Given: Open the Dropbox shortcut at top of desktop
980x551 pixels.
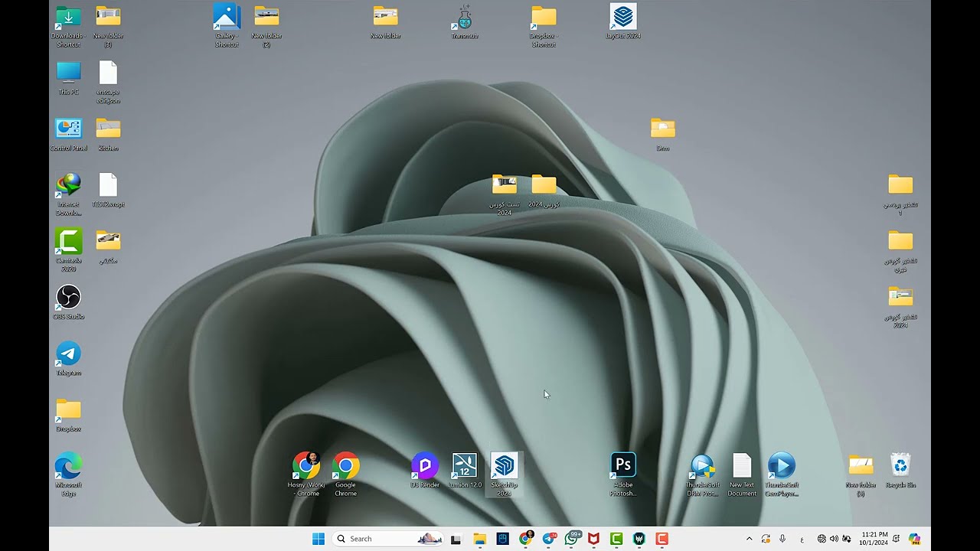Looking at the screenshot, I should click(544, 26).
